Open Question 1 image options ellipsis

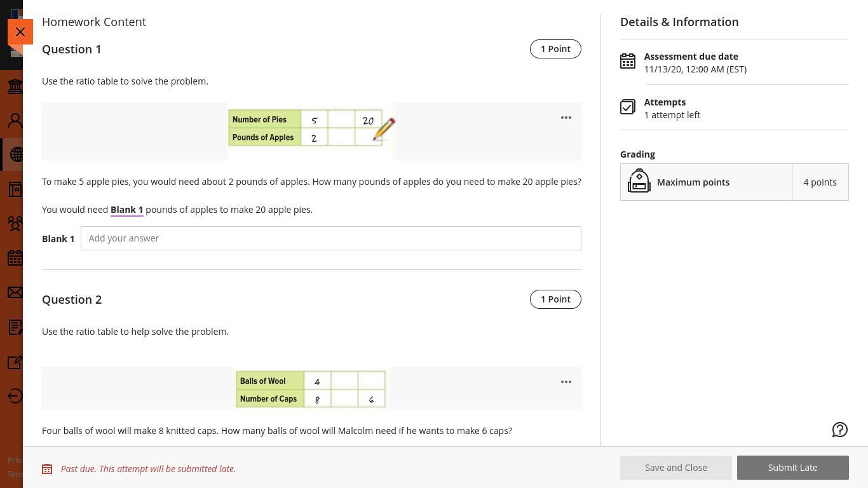coord(566,118)
